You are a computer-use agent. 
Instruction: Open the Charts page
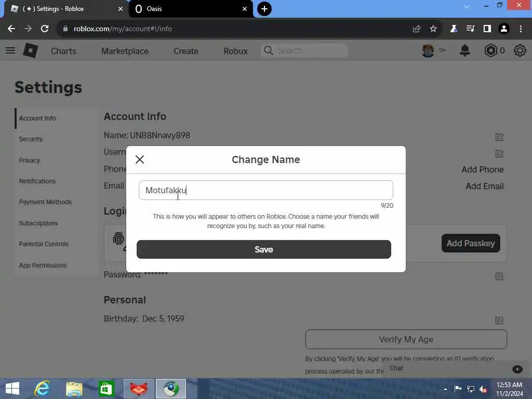[63, 51]
